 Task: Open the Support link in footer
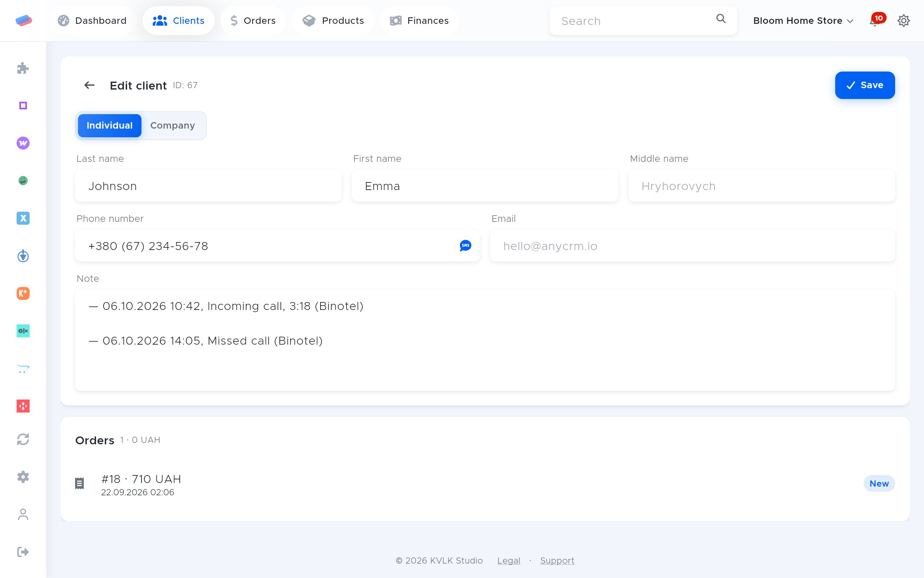point(557,560)
